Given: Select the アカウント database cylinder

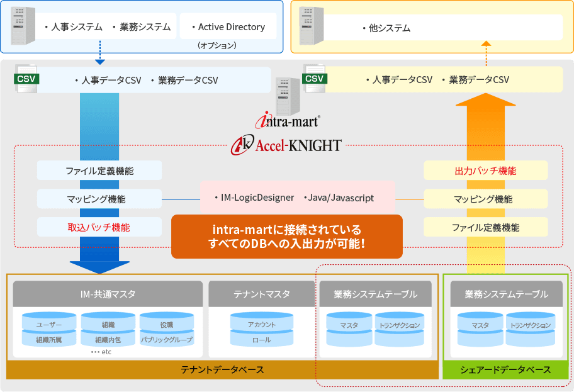Looking at the screenshot, I should [x=262, y=322].
